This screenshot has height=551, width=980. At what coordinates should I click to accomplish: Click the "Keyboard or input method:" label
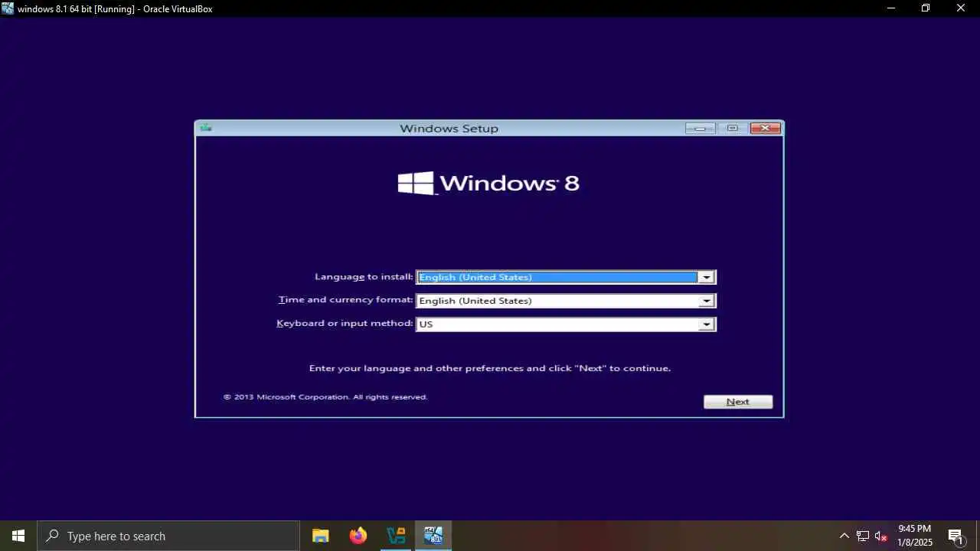click(x=345, y=324)
